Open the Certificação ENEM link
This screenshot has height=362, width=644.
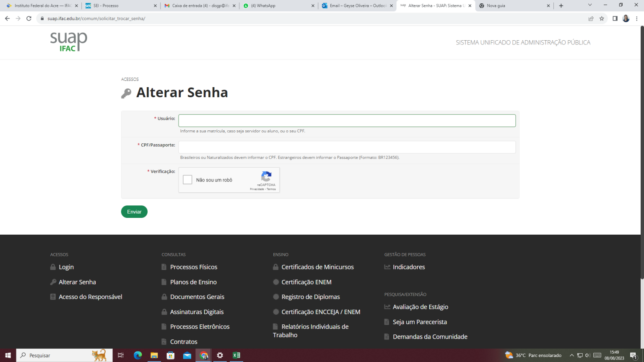pyautogui.click(x=306, y=282)
